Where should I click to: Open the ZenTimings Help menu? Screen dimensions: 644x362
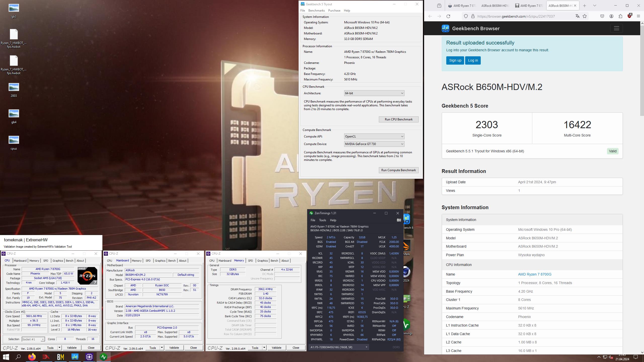click(333, 220)
